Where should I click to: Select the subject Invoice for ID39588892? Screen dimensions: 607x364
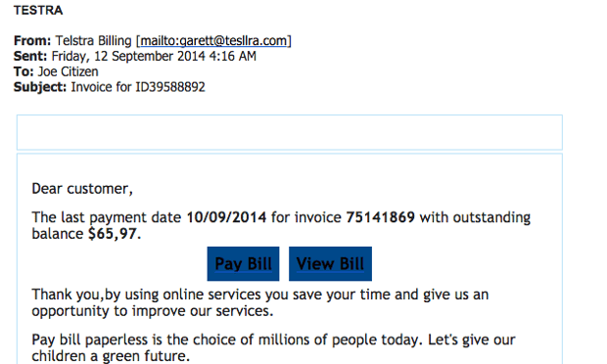pos(138,87)
